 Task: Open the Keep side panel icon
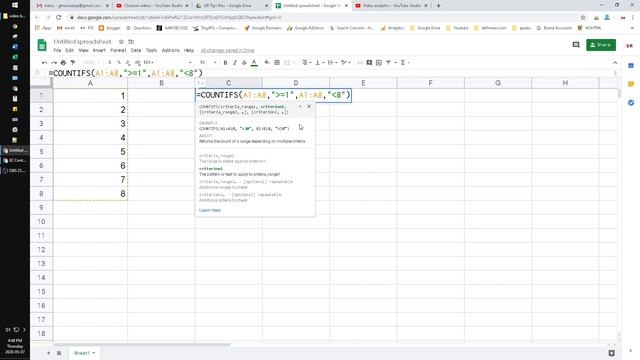pos(631,84)
